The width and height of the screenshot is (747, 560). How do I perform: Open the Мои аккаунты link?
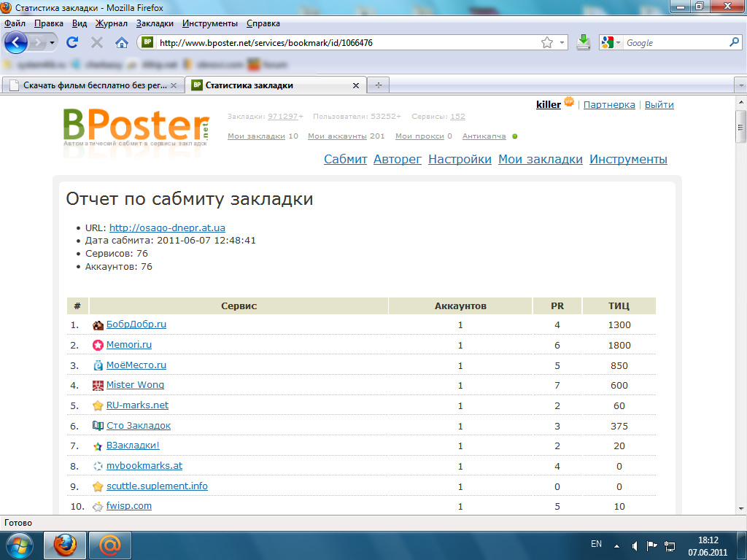click(337, 136)
